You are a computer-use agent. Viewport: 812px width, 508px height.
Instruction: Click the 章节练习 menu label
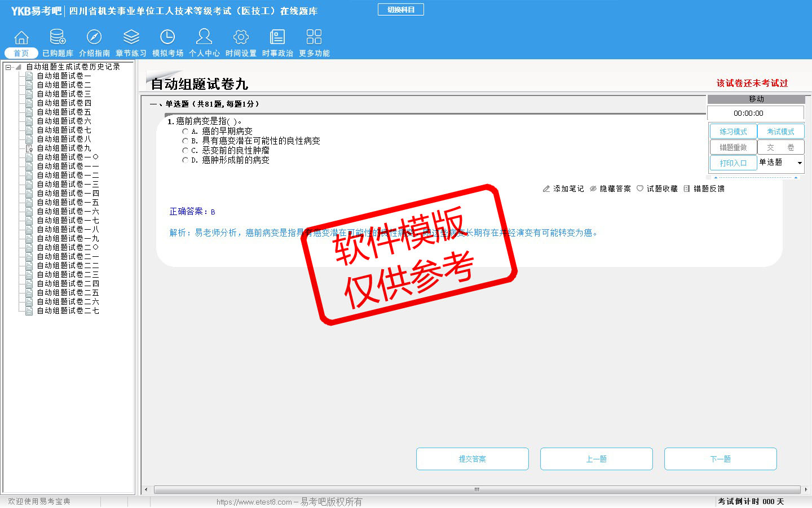point(131,53)
